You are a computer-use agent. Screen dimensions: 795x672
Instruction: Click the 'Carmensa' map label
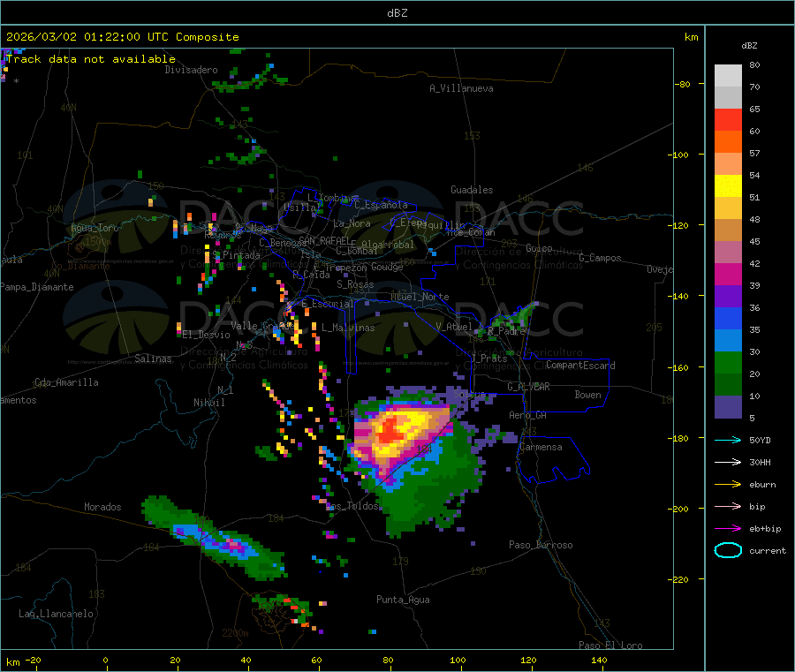click(541, 448)
